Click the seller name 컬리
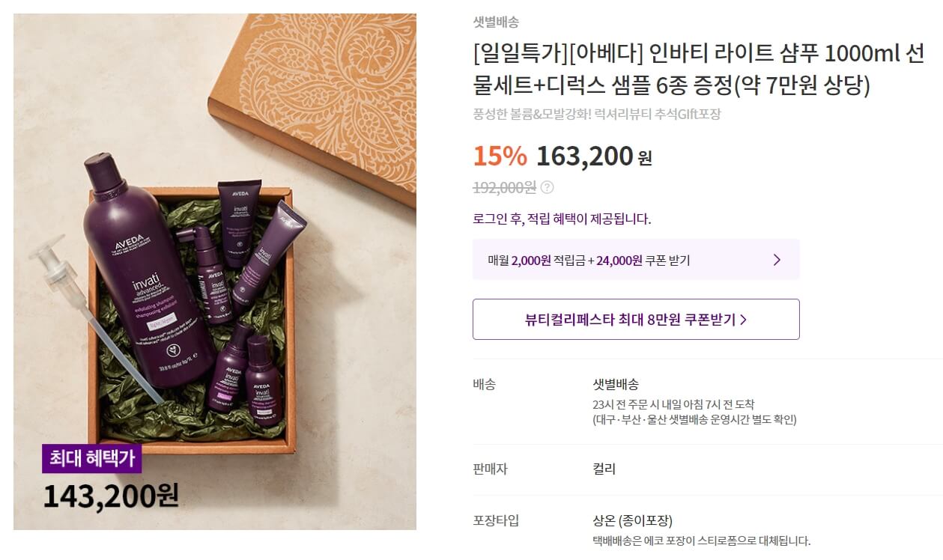943x560 pixels. (604, 469)
